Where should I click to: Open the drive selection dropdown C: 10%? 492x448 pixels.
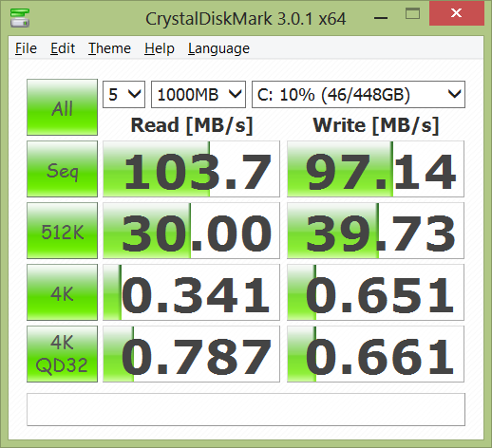click(358, 94)
